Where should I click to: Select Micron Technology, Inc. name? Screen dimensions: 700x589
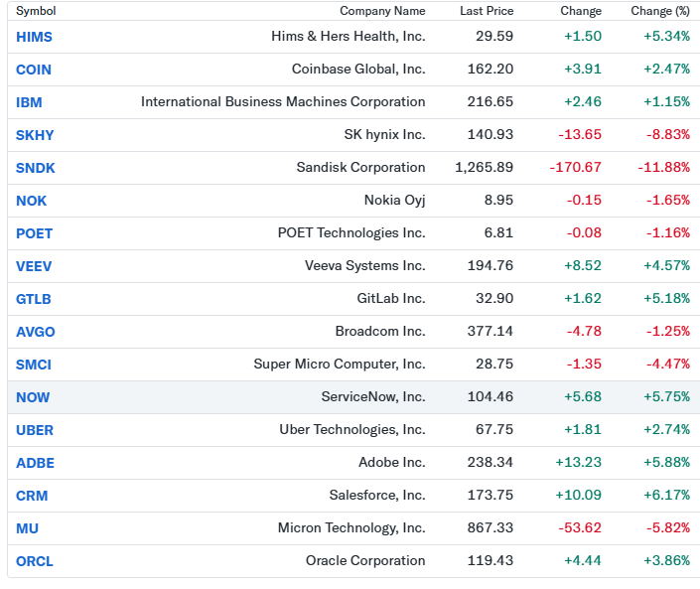click(351, 527)
